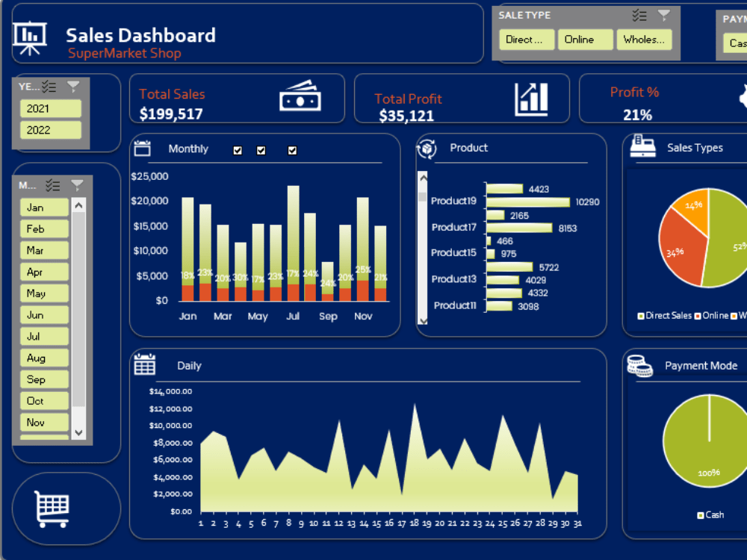Filter by month Apr
747x560 pixels.
pos(44,272)
